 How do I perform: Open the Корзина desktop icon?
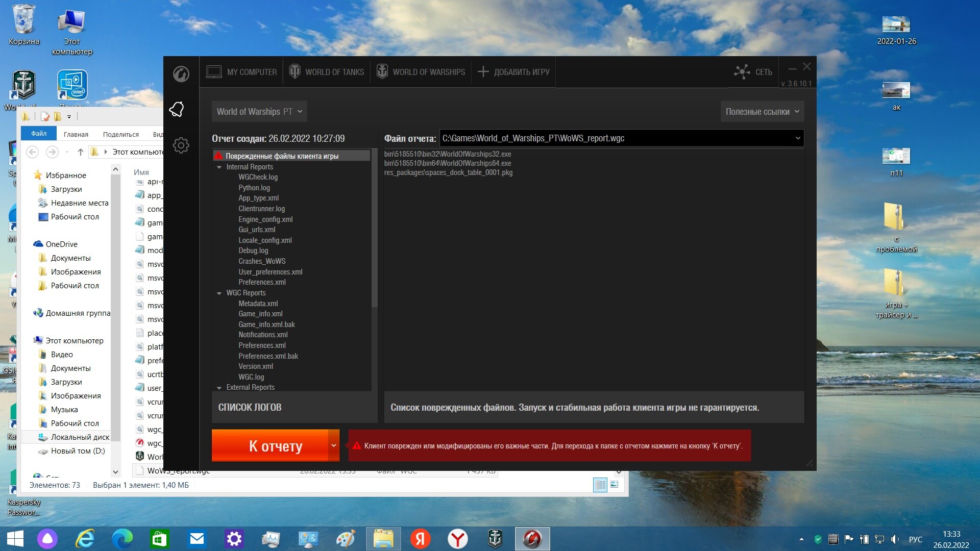coord(24,24)
